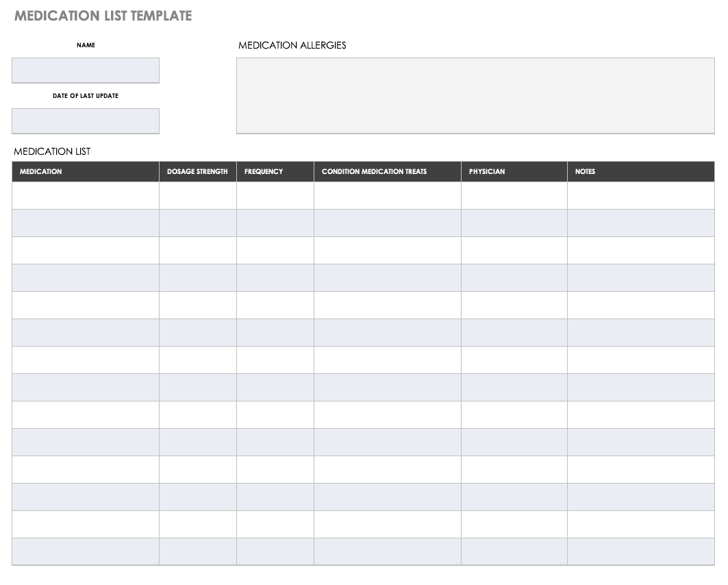Click the first Notes cell
The height and width of the screenshot is (585, 728).
tap(640, 195)
